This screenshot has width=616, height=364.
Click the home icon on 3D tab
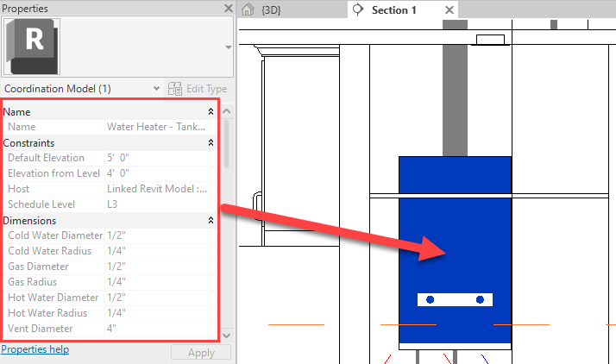pos(248,10)
